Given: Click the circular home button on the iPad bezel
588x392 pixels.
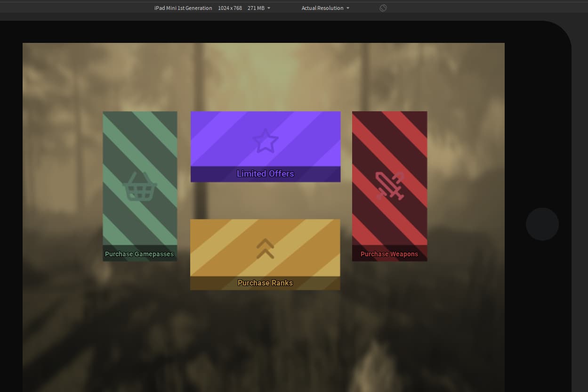Looking at the screenshot, I should [542, 224].
